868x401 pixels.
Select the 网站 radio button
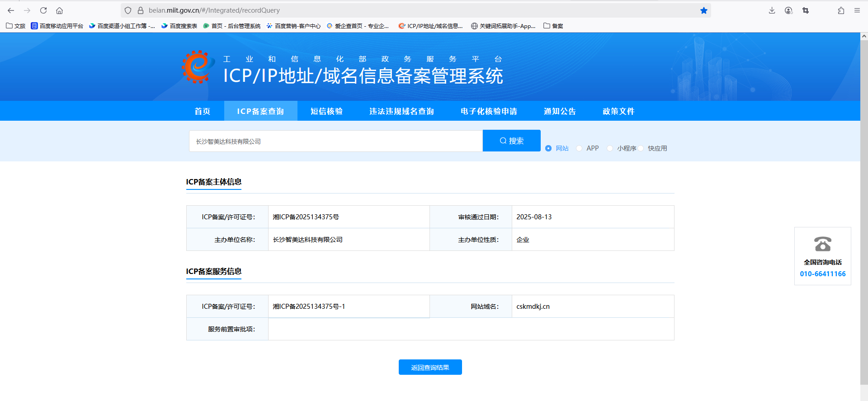tap(548, 148)
